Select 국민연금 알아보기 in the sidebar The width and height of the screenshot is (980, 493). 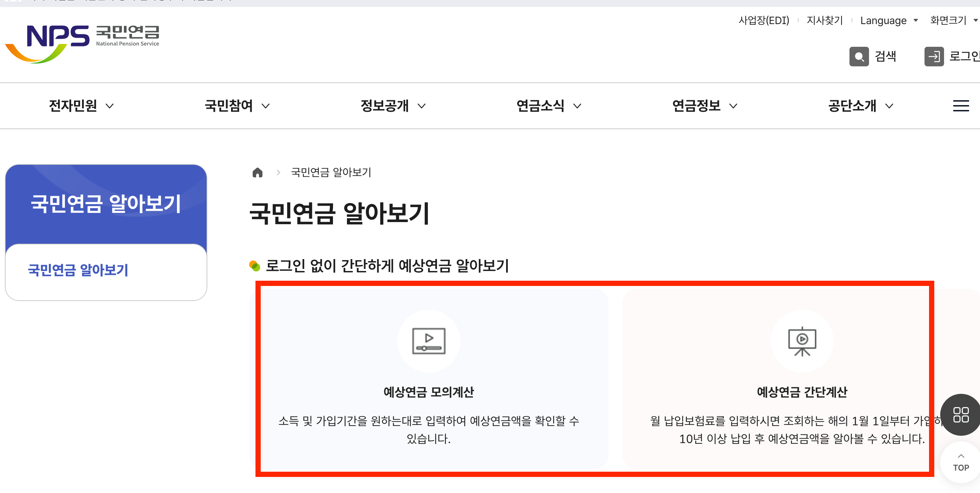(78, 270)
